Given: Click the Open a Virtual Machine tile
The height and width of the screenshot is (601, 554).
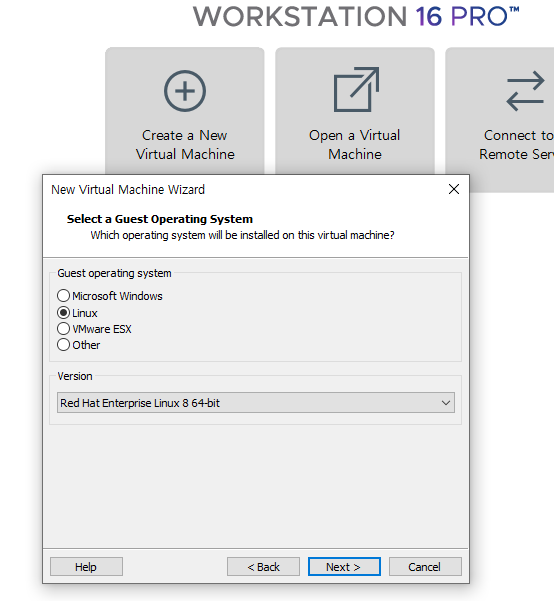Looking at the screenshot, I should pos(355,111).
